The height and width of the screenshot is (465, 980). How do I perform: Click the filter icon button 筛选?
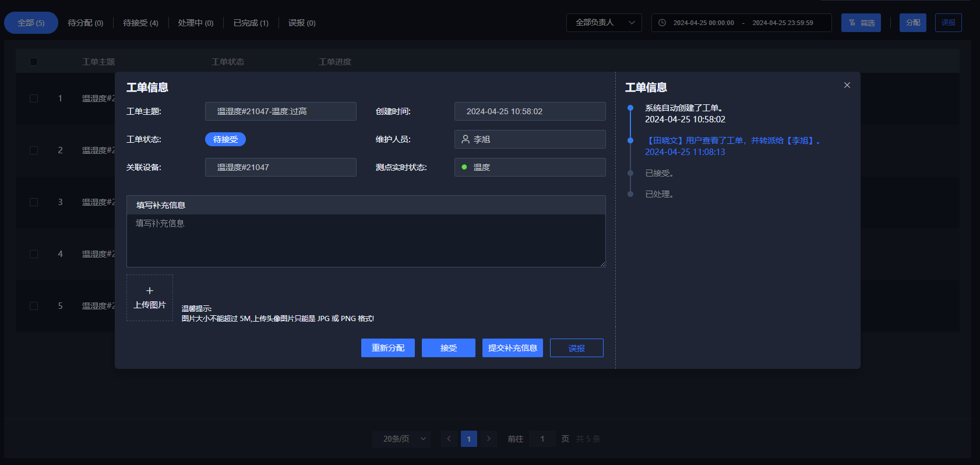861,23
